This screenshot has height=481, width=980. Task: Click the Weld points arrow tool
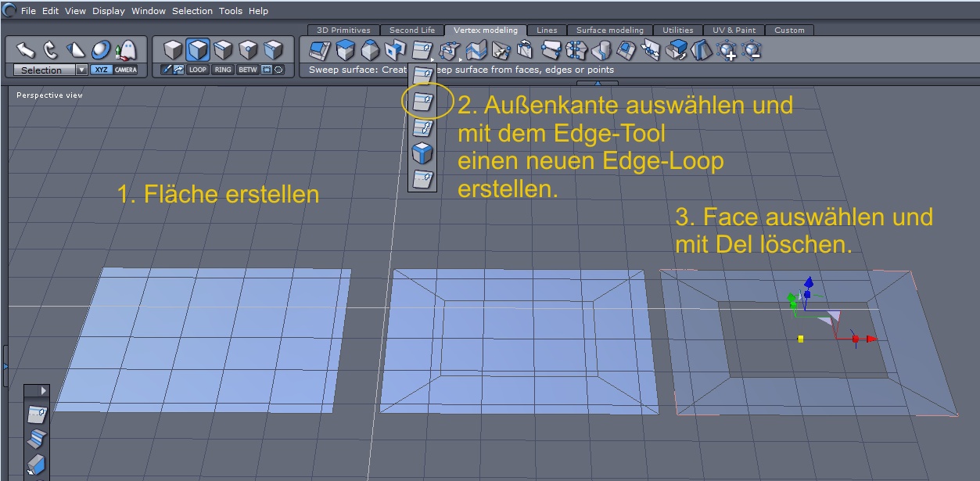click(x=501, y=51)
